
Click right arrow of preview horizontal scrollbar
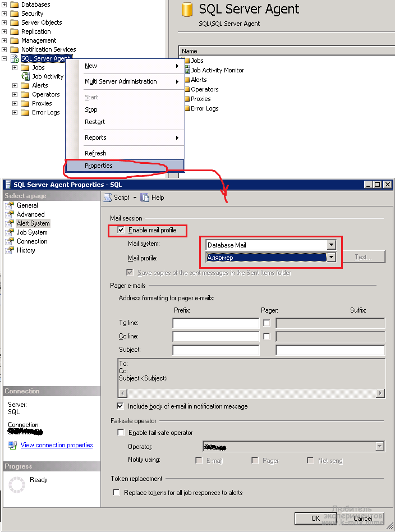point(380,393)
